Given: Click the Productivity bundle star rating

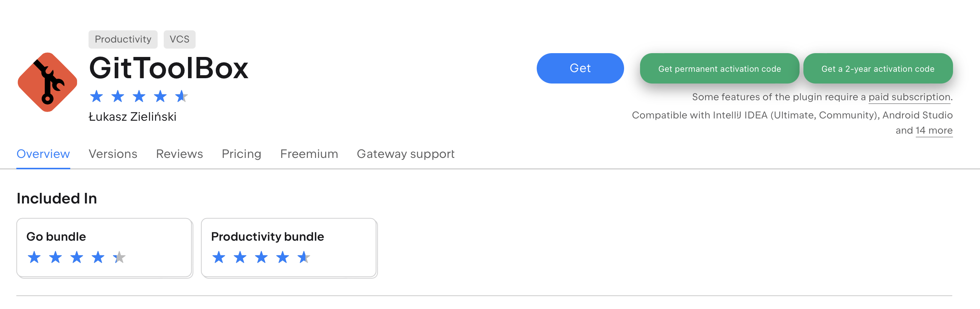Looking at the screenshot, I should [x=261, y=257].
